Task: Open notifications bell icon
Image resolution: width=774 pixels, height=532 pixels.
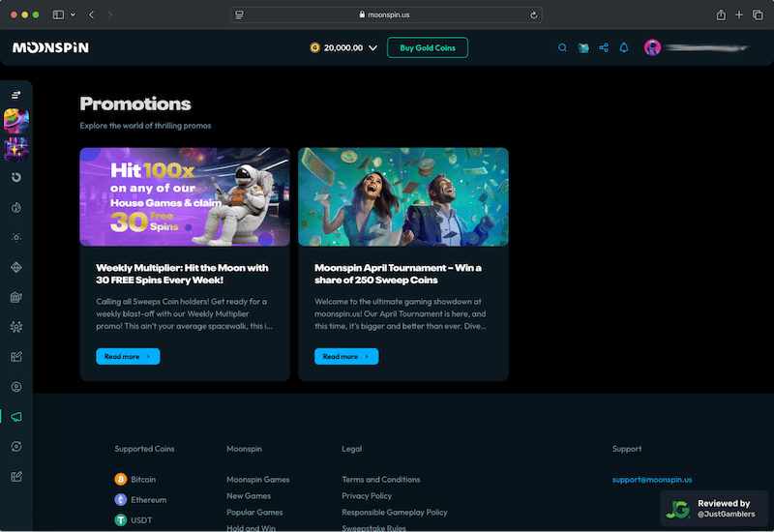Action: pos(624,47)
